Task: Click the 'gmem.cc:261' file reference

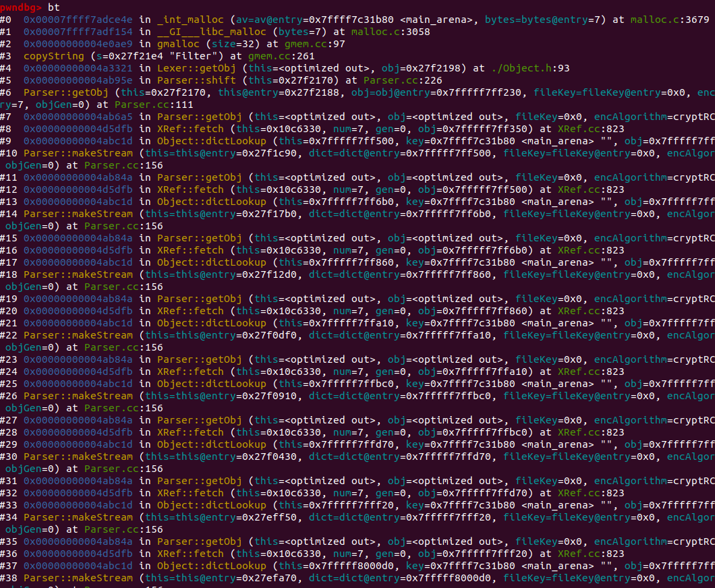Action: click(x=281, y=56)
